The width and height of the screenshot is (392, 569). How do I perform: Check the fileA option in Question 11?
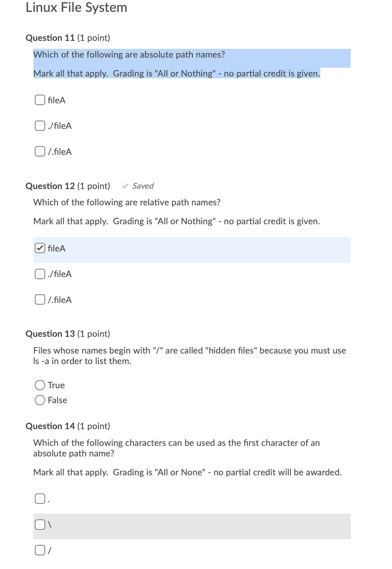[40, 100]
